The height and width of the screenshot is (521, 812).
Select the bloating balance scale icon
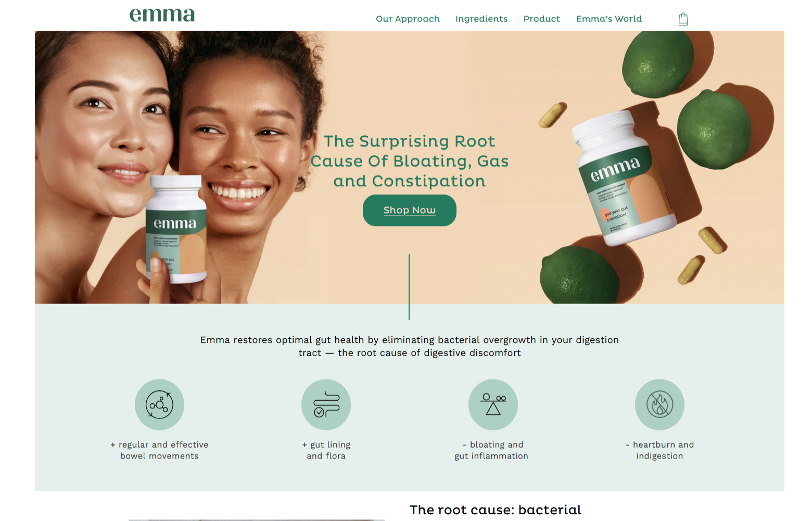coord(493,404)
